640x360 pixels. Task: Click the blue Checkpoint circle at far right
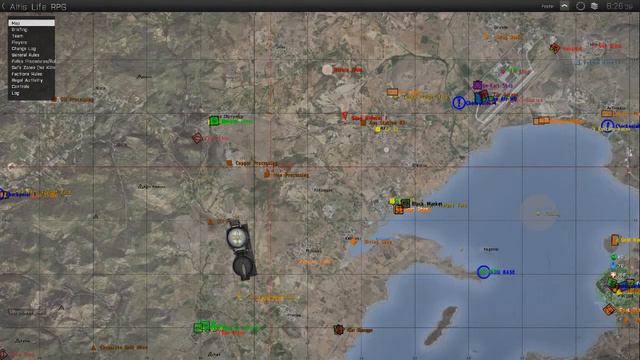point(607,126)
